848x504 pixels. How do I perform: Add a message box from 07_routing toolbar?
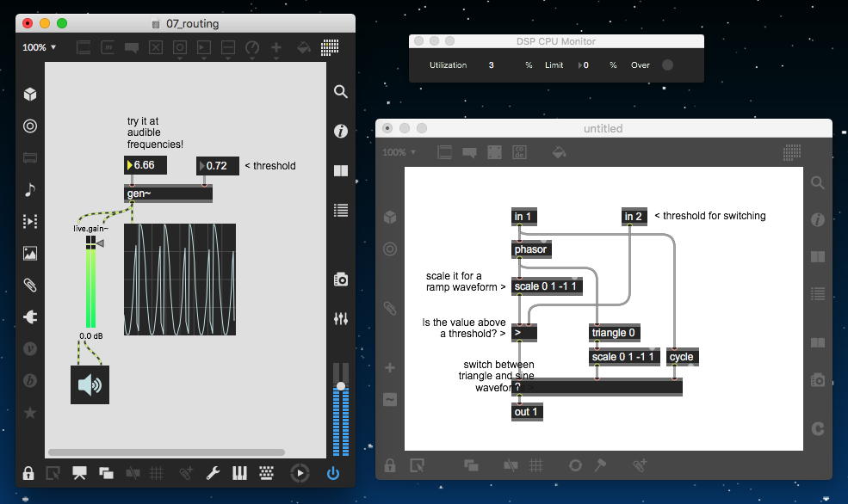pos(108,47)
